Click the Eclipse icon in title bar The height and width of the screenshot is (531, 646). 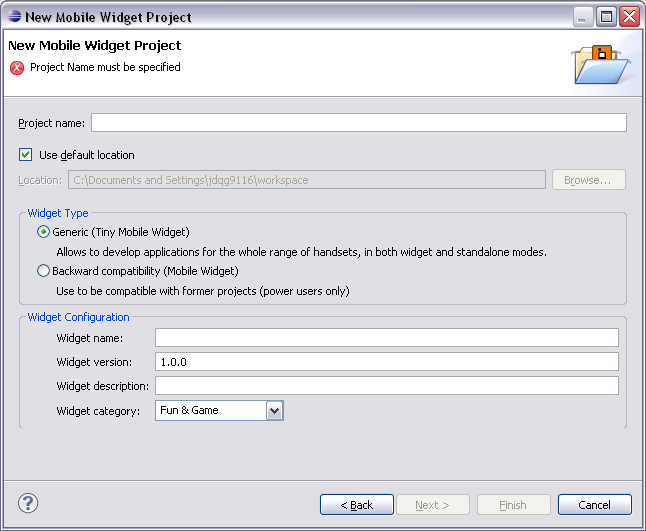click(14, 16)
